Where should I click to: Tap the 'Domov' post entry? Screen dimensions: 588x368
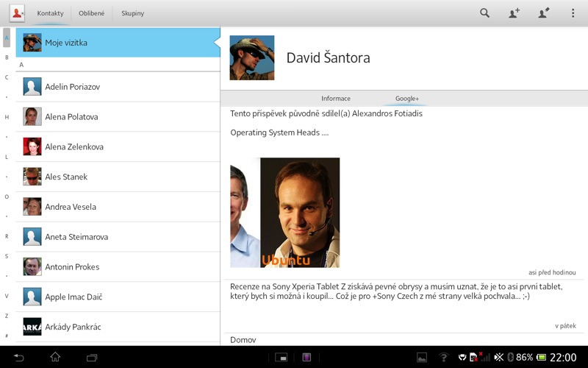tap(243, 340)
